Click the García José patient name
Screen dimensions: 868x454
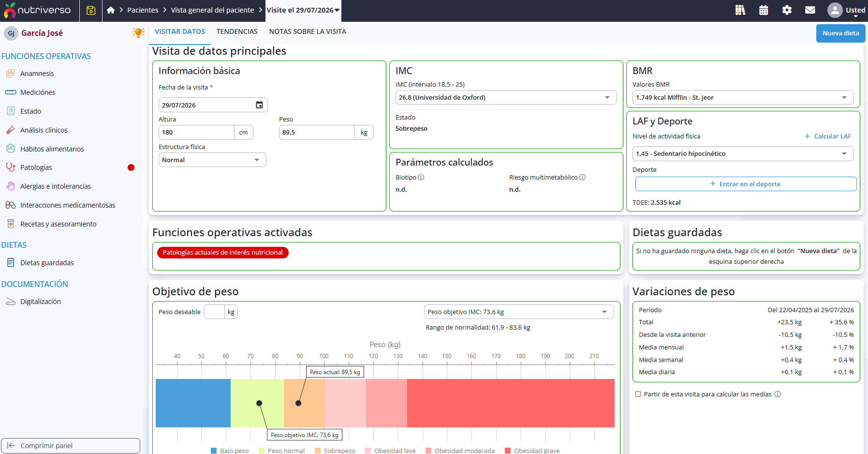point(42,33)
